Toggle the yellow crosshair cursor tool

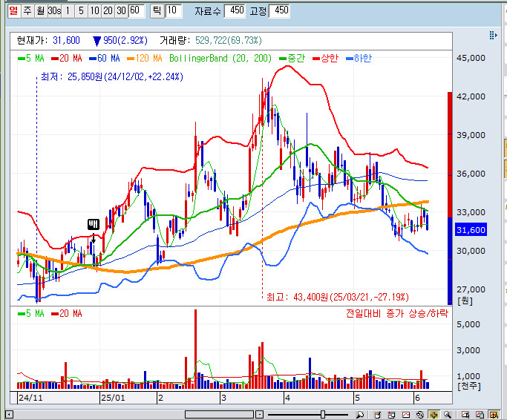(x=434, y=415)
